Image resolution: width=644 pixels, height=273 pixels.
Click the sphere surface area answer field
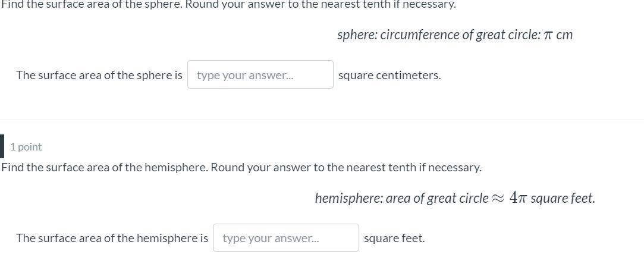[260, 75]
